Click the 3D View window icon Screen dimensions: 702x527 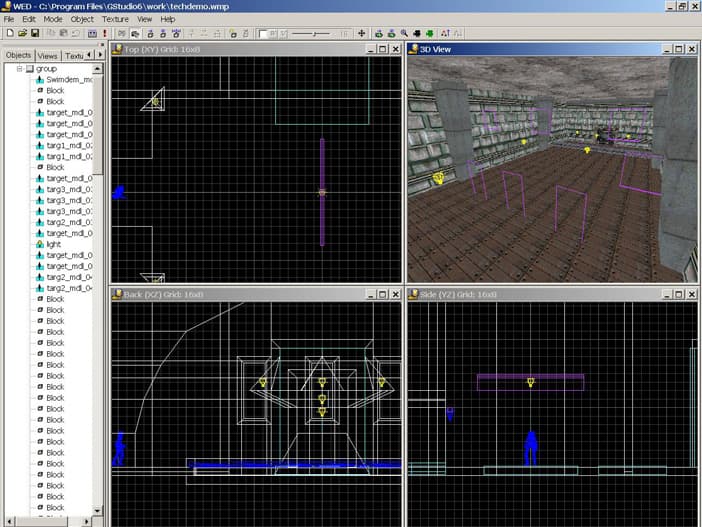[x=413, y=49]
